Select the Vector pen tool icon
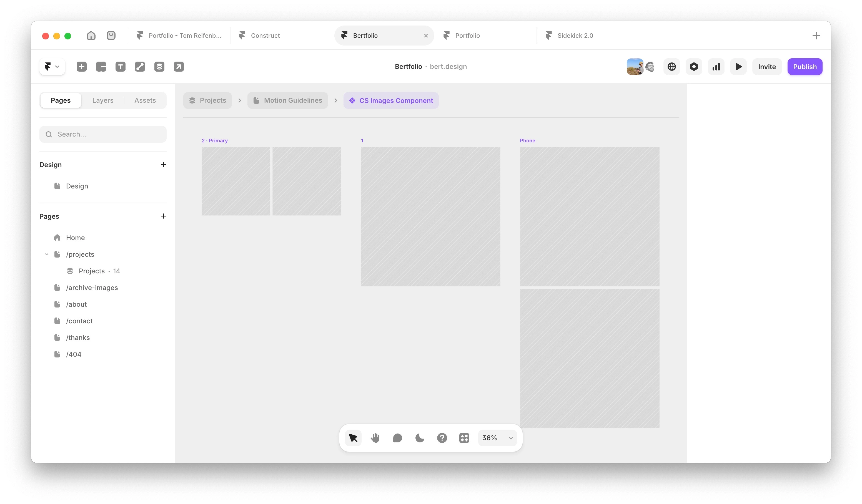This screenshot has width=862, height=504. (x=140, y=67)
